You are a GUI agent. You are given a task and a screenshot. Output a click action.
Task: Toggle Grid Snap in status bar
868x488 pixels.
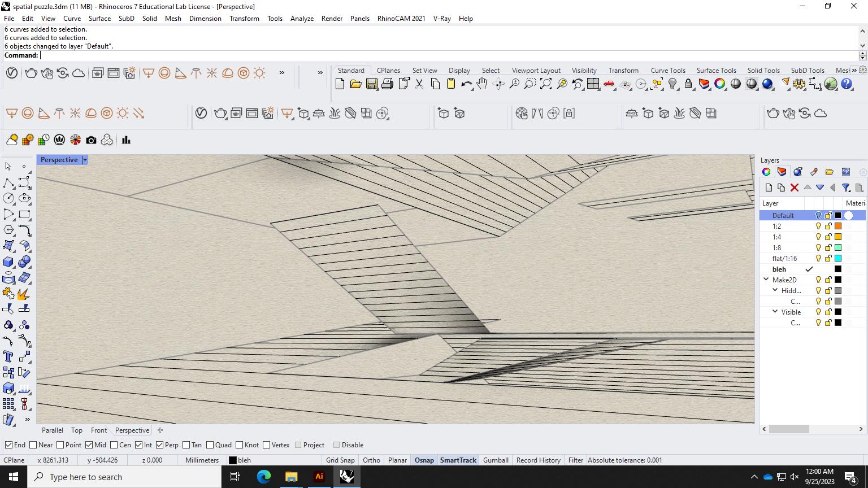(x=340, y=460)
